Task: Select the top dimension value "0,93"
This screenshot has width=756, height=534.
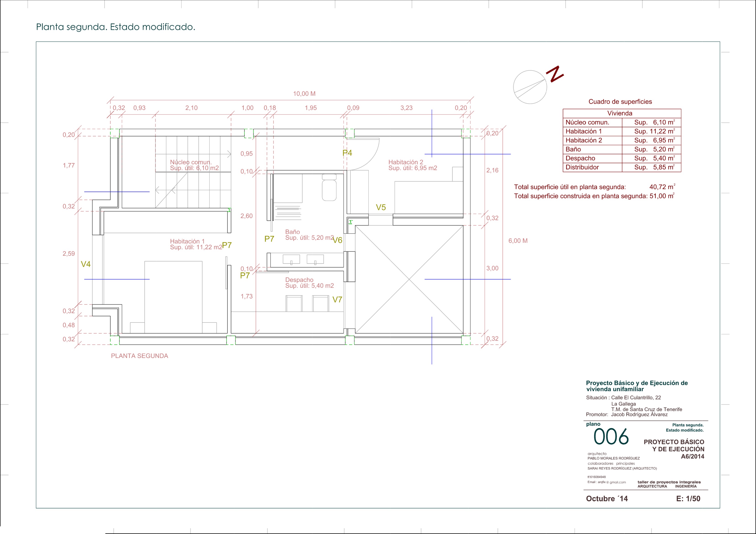Action: coord(139,108)
